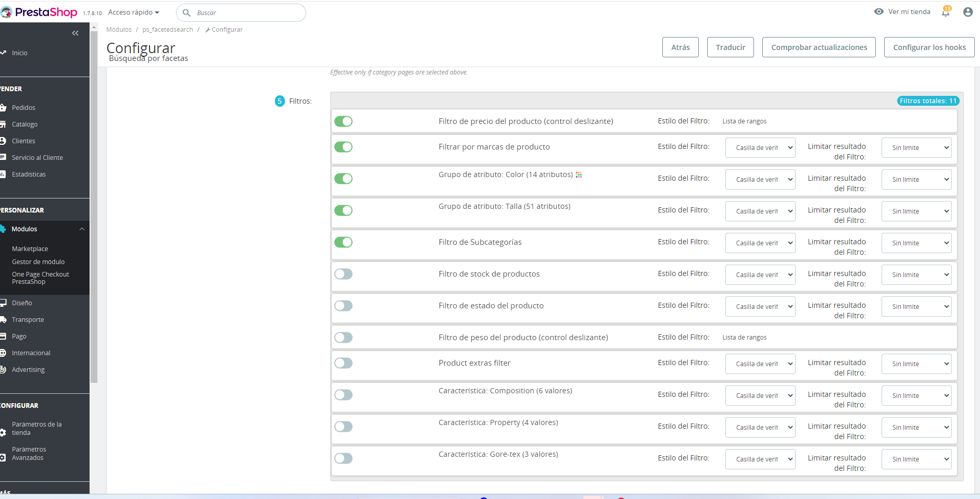This screenshot has width=980, height=499.
Task: Disable the filter by product brands
Action: pos(343,147)
